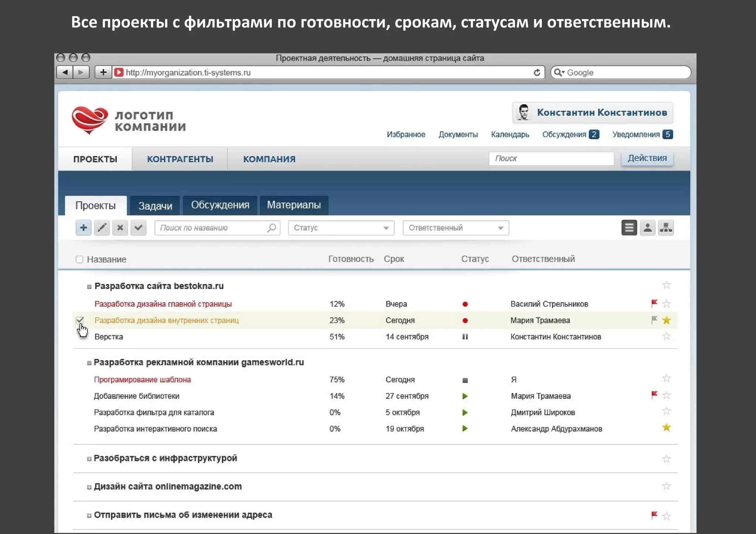The height and width of the screenshot is (534, 756).
Task: Unstar the Разработка интерактивного поиска task
Action: coord(666,428)
